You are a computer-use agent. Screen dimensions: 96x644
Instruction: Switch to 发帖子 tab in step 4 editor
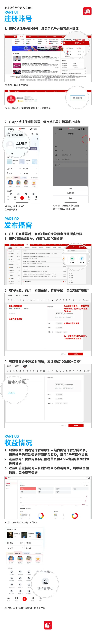9,366
